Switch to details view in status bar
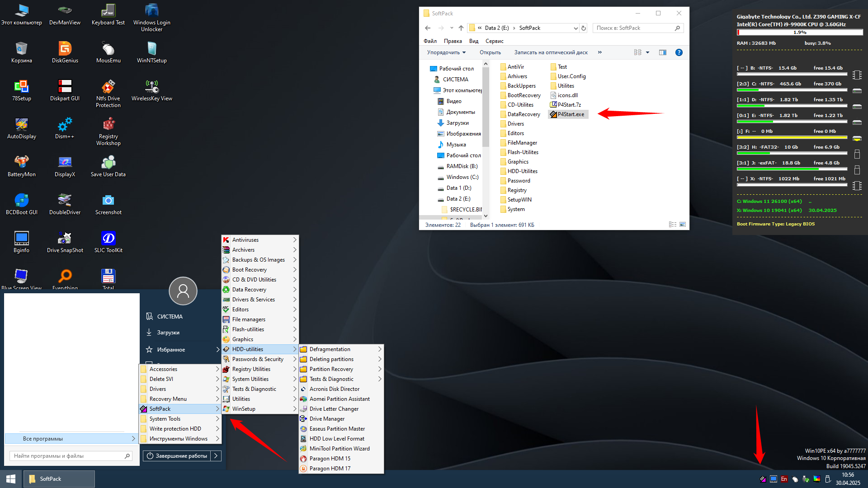 [x=672, y=225]
